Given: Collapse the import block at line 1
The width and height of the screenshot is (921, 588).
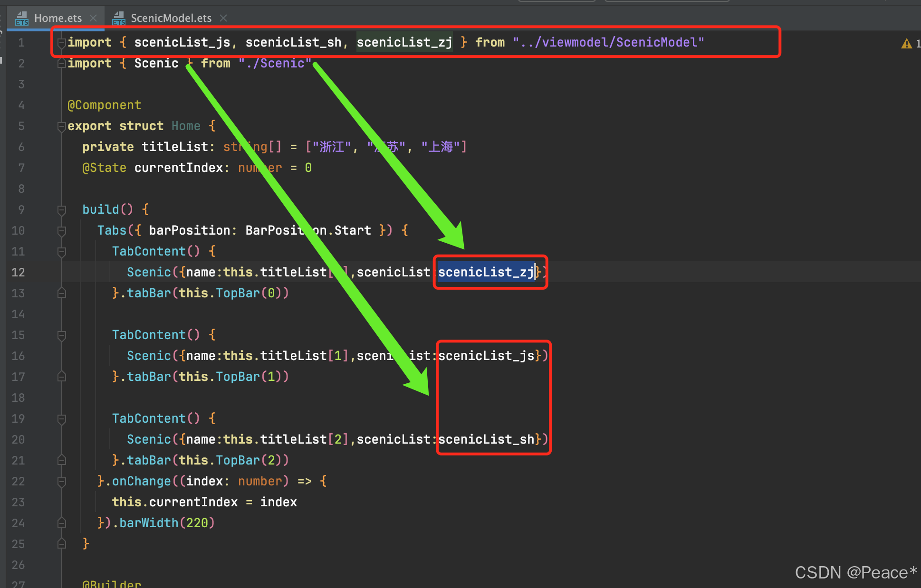Looking at the screenshot, I should coord(61,43).
